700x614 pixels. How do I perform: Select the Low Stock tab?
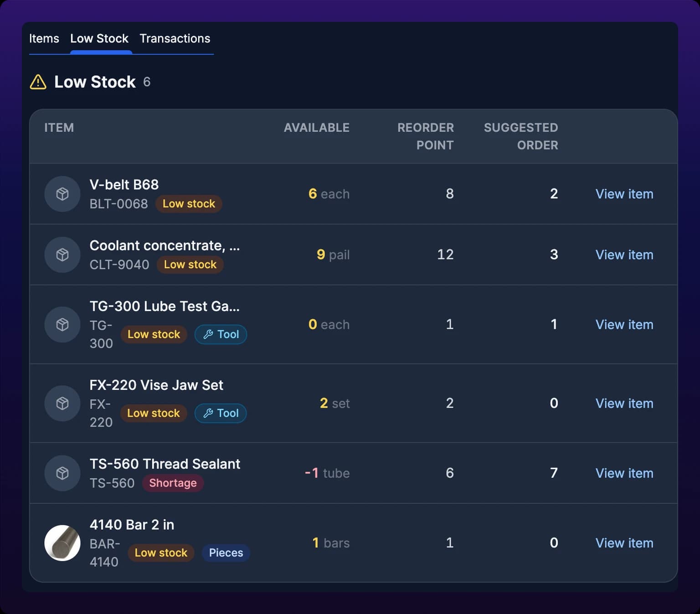coord(99,38)
